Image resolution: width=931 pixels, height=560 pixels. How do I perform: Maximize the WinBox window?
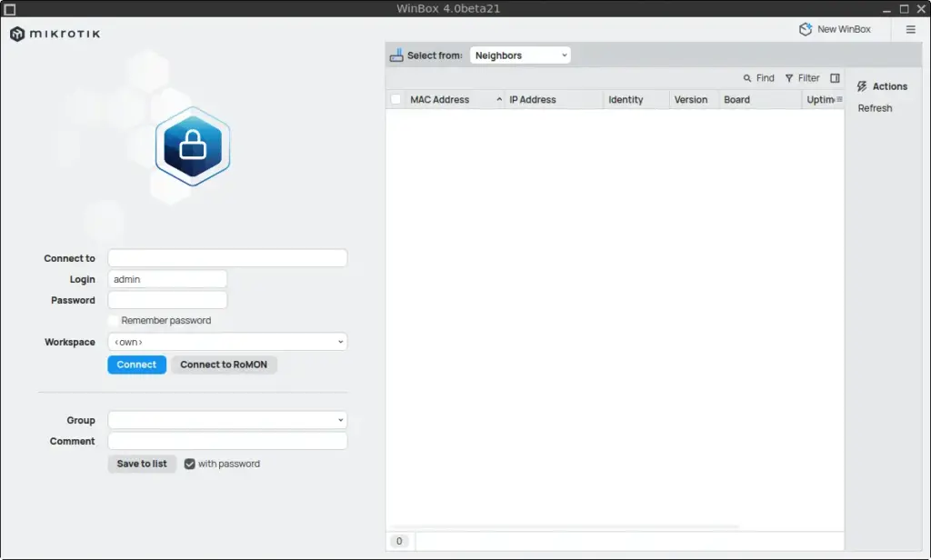click(x=905, y=9)
